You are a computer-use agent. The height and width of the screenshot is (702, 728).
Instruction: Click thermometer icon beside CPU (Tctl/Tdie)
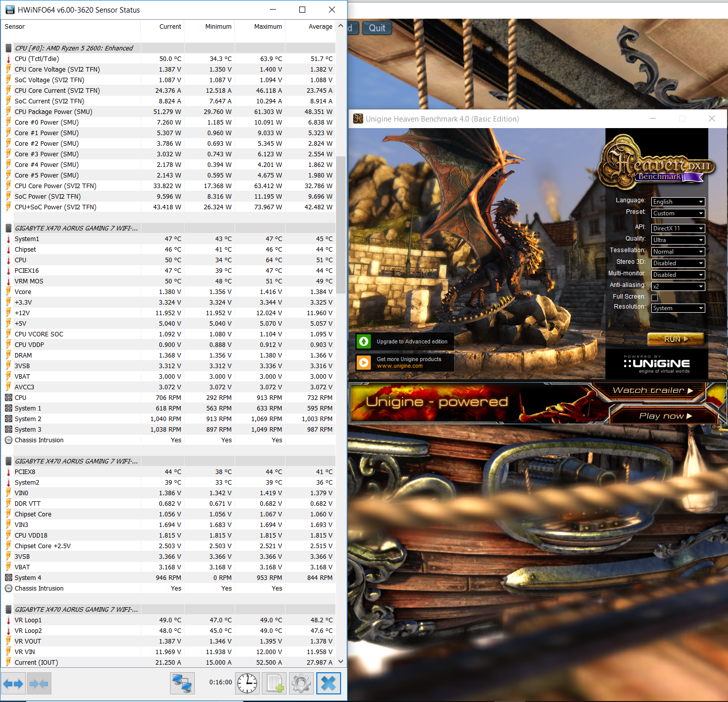pyautogui.click(x=9, y=59)
